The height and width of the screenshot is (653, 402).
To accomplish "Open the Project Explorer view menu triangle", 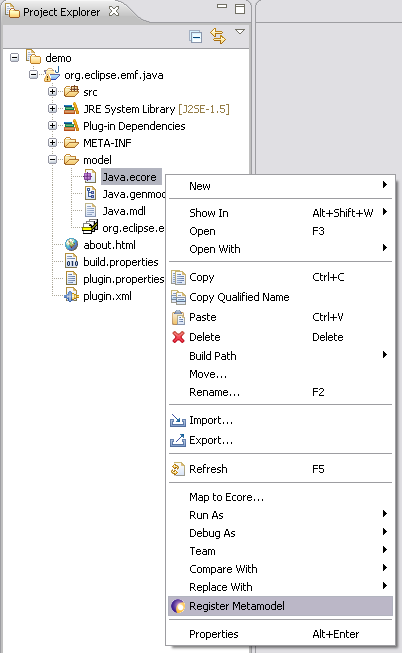I will click(x=240, y=32).
